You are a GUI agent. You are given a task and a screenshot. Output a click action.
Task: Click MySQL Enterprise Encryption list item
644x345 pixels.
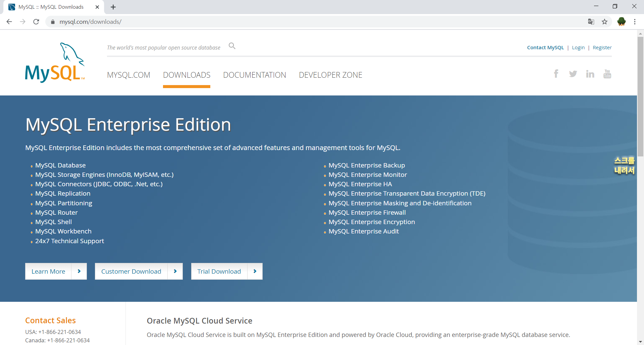point(372,222)
